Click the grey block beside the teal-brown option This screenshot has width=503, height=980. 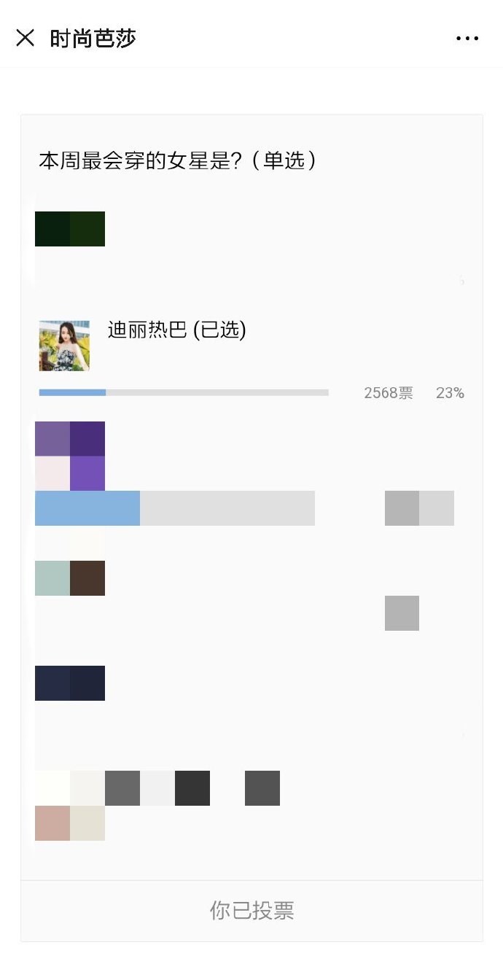pyautogui.click(x=402, y=613)
